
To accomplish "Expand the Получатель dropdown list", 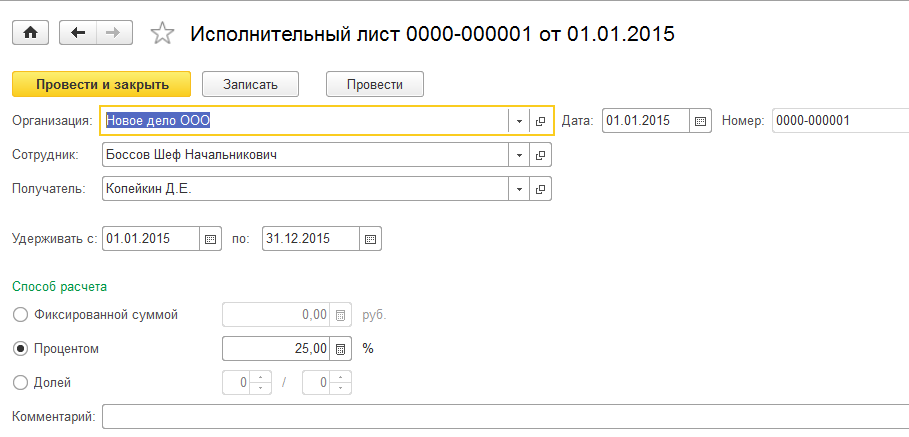I will pos(519,188).
